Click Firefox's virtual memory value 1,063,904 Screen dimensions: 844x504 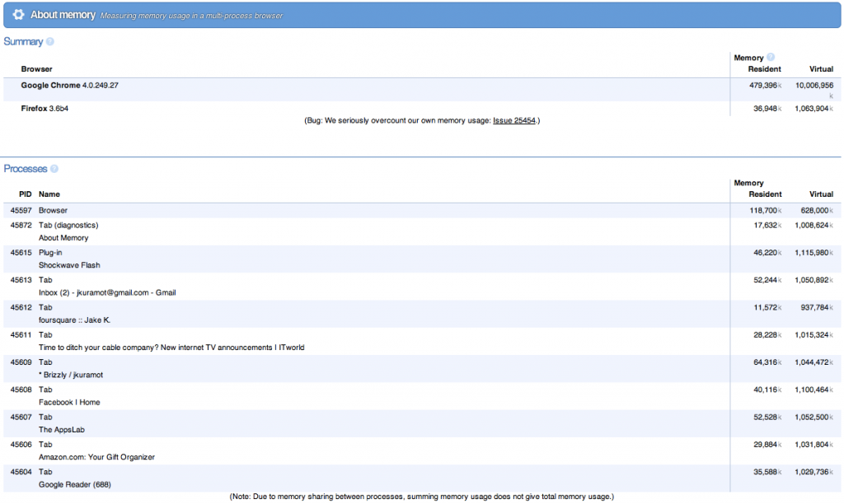812,109
